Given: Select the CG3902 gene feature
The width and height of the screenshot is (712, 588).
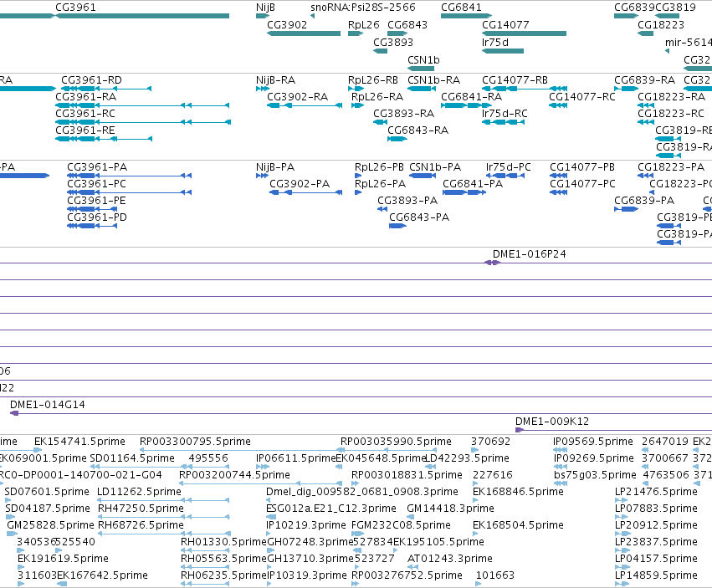Looking at the screenshot, I should tap(304, 33).
